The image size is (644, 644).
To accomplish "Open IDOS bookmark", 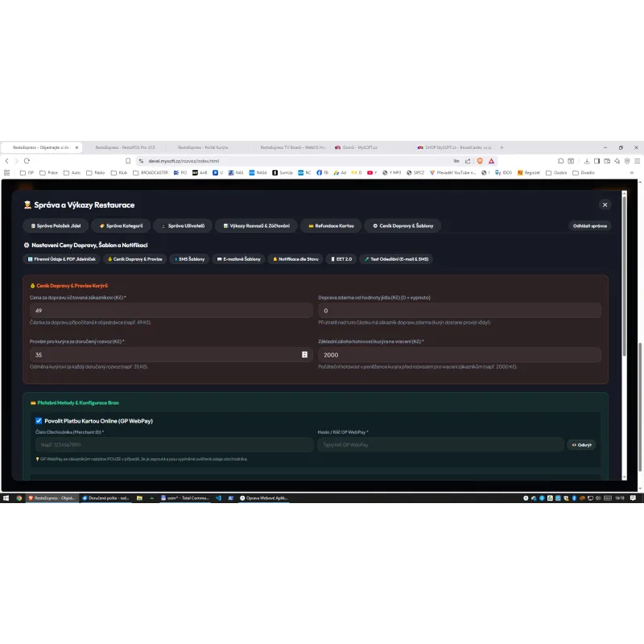I will [504, 172].
